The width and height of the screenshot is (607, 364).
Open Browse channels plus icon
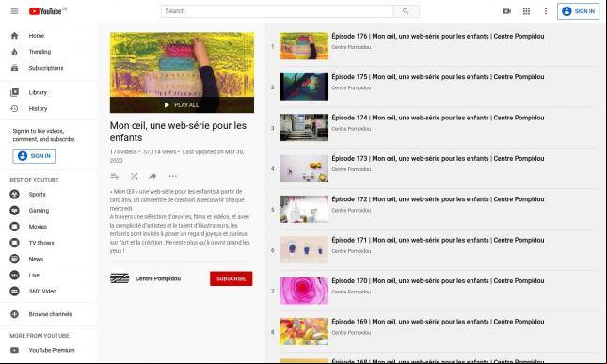(14, 314)
